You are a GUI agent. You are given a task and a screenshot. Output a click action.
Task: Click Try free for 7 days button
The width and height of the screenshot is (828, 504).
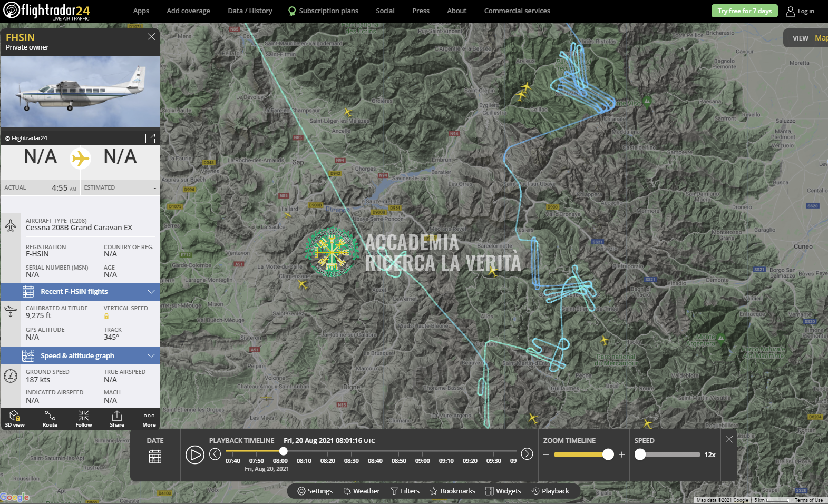(744, 11)
